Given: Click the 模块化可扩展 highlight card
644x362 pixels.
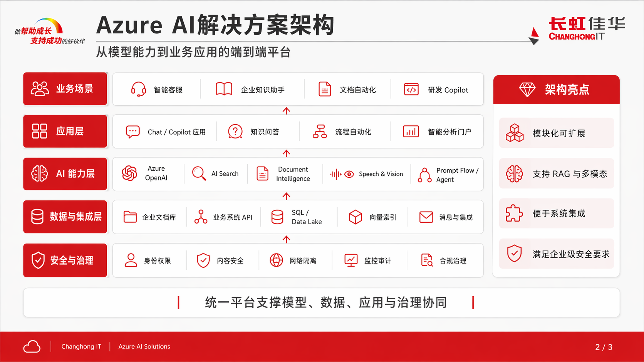Looking at the screenshot, I should (556, 133).
